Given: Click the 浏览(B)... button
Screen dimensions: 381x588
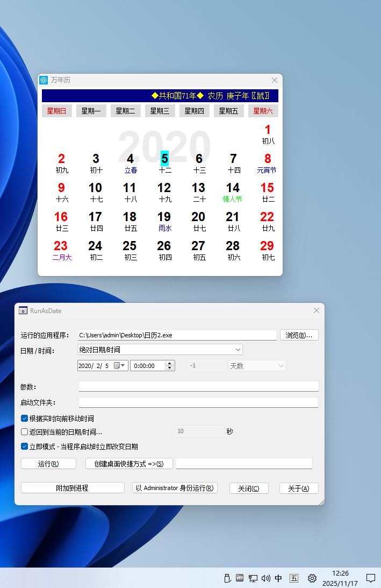Looking at the screenshot, I should tap(299, 335).
